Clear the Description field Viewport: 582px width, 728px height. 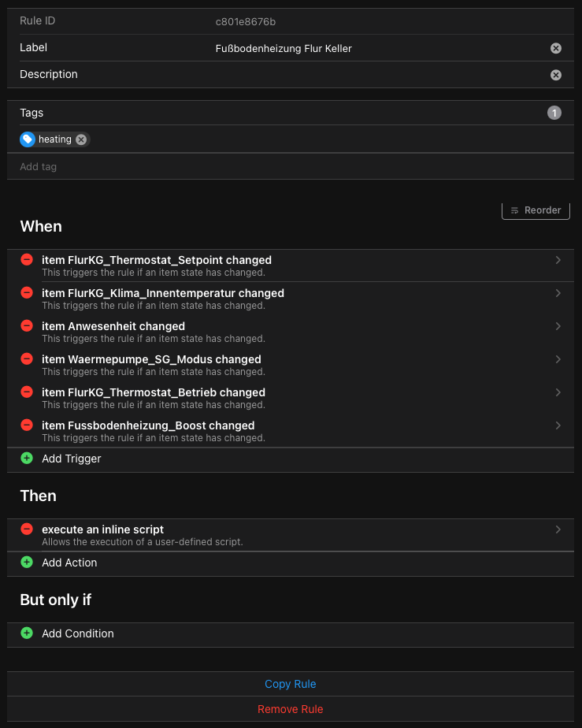click(x=556, y=75)
